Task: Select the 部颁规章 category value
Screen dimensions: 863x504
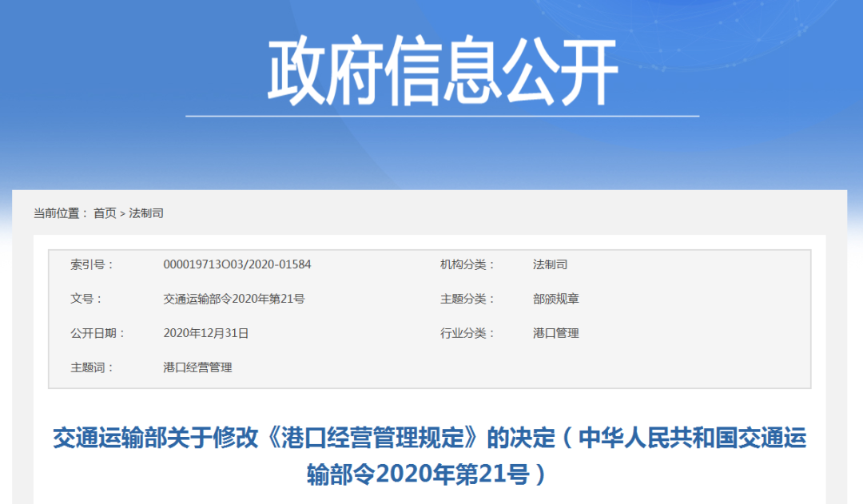Action: coord(555,299)
